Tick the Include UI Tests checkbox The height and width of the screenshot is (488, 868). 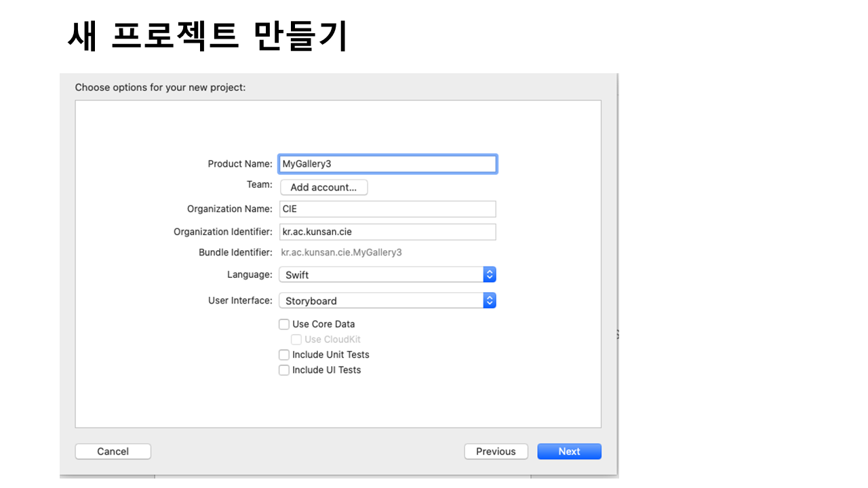point(284,370)
